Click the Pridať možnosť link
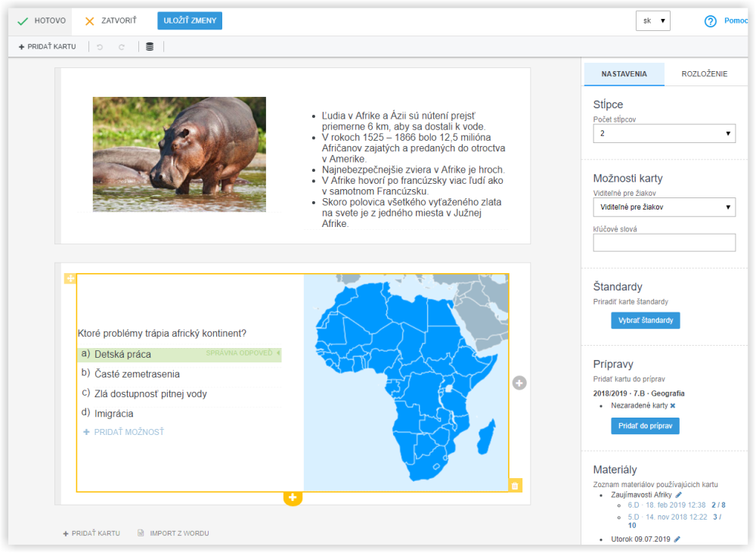This screenshot has width=756, height=553. pyautogui.click(x=129, y=432)
